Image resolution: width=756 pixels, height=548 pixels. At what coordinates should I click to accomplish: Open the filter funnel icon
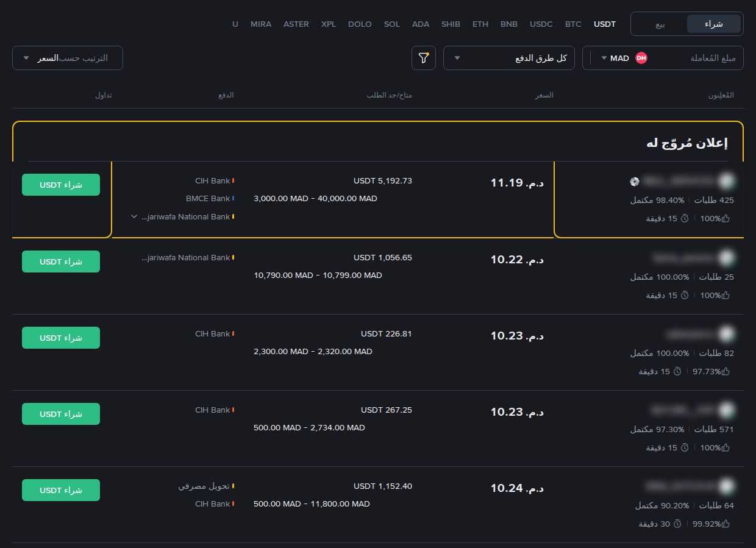pyautogui.click(x=424, y=58)
